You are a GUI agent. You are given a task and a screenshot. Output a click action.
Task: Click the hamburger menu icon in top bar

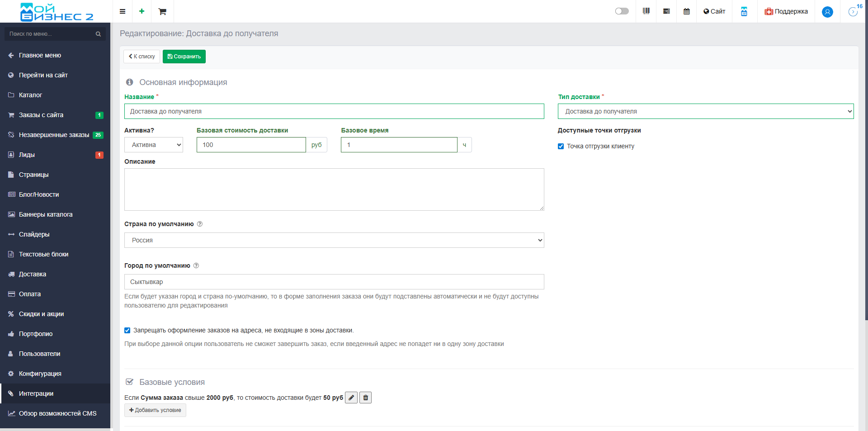click(122, 11)
